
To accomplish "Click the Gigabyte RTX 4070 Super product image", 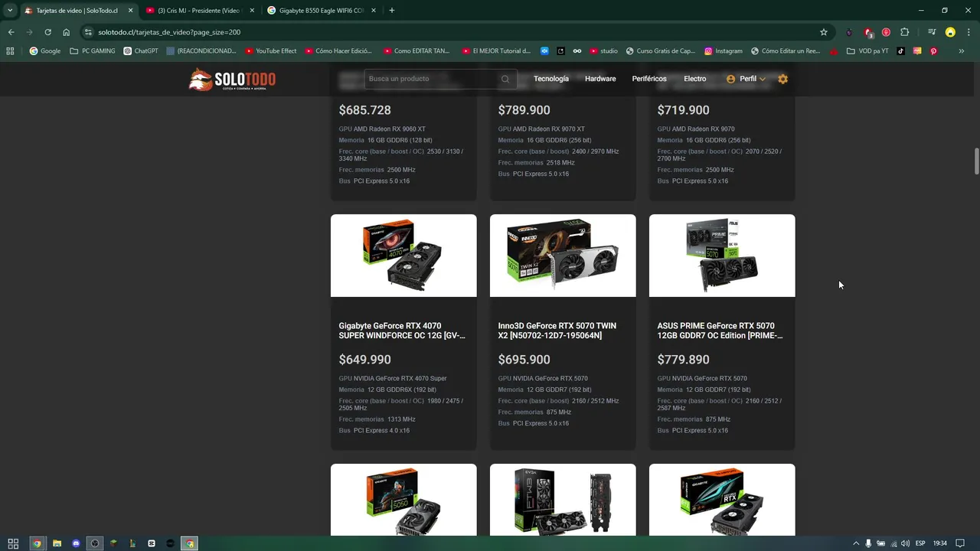I will (x=403, y=256).
